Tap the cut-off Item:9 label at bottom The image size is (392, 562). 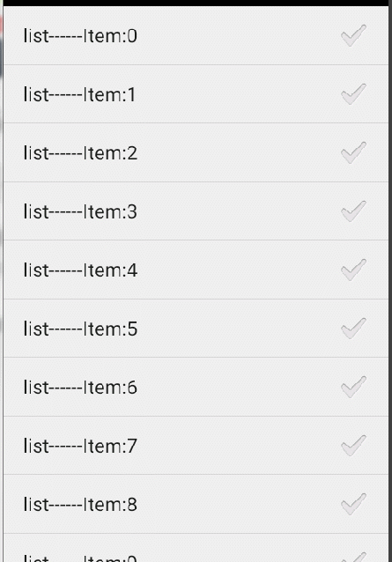[x=80, y=558]
